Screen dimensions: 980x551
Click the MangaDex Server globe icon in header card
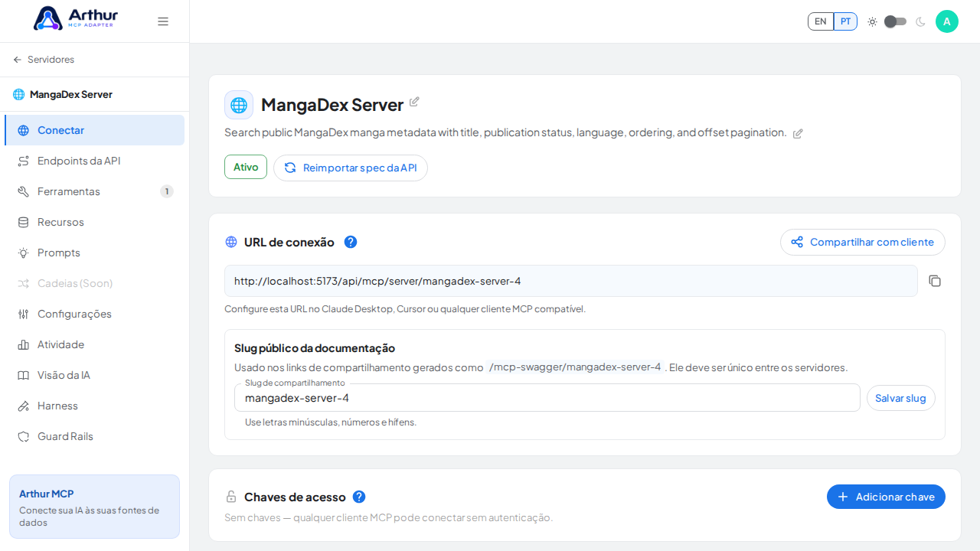(239, 105)
